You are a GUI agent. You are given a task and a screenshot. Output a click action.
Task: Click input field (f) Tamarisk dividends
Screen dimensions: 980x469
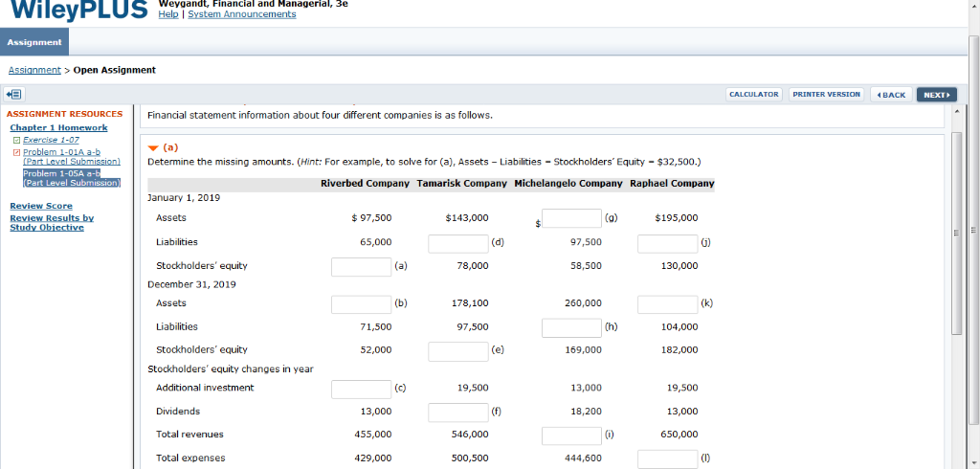458,413
